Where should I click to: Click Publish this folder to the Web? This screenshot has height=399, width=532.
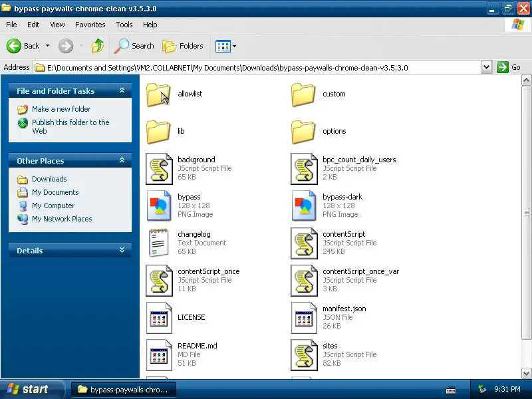pyautogui.click(x=70, y=126)
